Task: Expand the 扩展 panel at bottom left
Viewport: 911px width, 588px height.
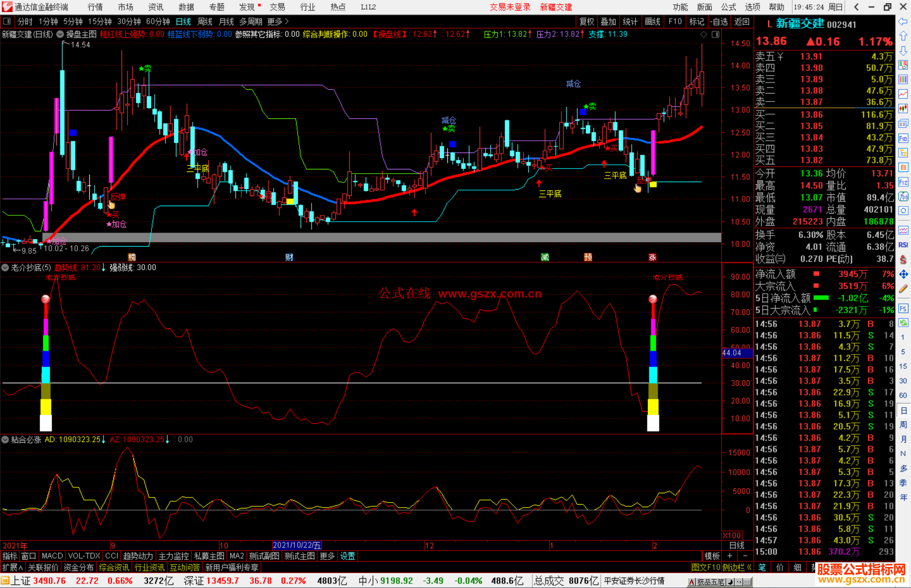Action: click(13, 567)
